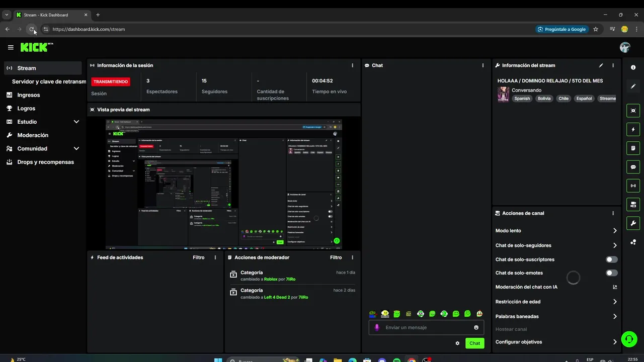Click the stream preview thumbnail
This screenshot has height=362, width=644.
[224, 184]
